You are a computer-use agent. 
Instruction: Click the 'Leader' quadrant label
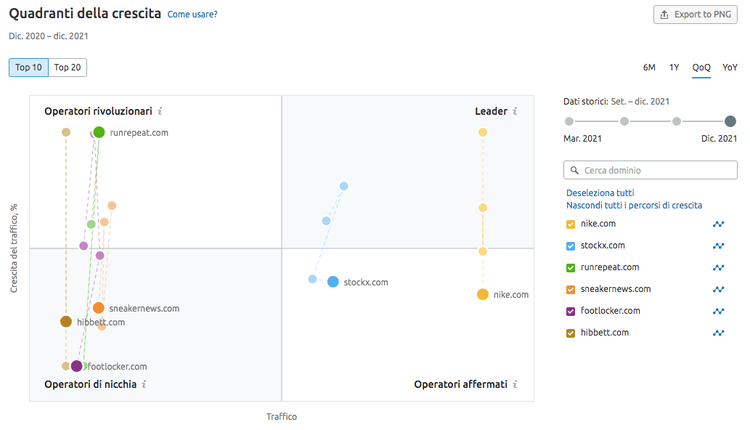491,111
